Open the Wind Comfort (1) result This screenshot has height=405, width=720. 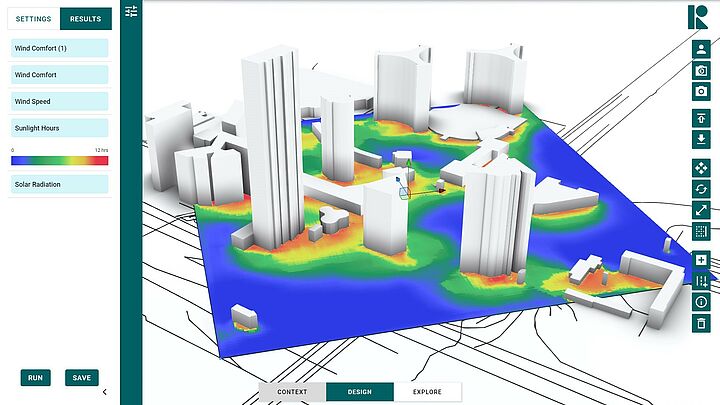tap(60, 48)
